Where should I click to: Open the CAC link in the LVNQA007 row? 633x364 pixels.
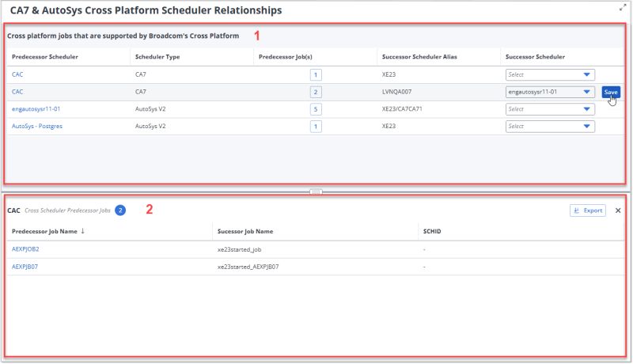[x=17, y=92]
